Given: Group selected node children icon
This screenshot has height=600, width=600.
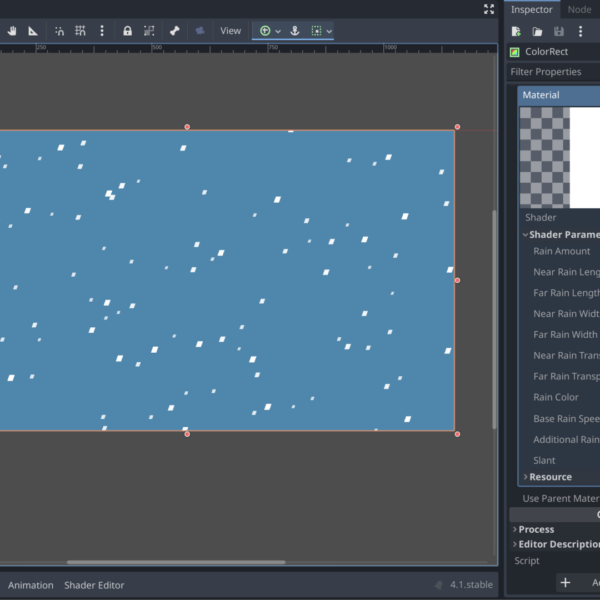Looking at the screenshot, I should (x=149, y=31).
